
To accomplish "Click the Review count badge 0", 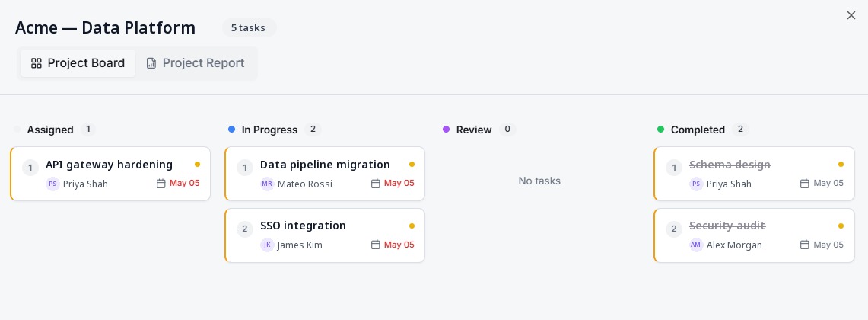I will click(507, 130).
